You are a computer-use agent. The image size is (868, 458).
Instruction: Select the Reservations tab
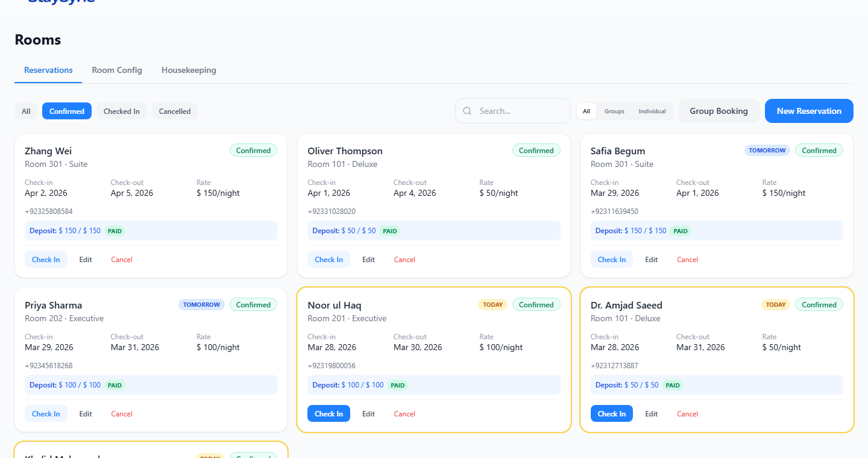tap(48, 70)
